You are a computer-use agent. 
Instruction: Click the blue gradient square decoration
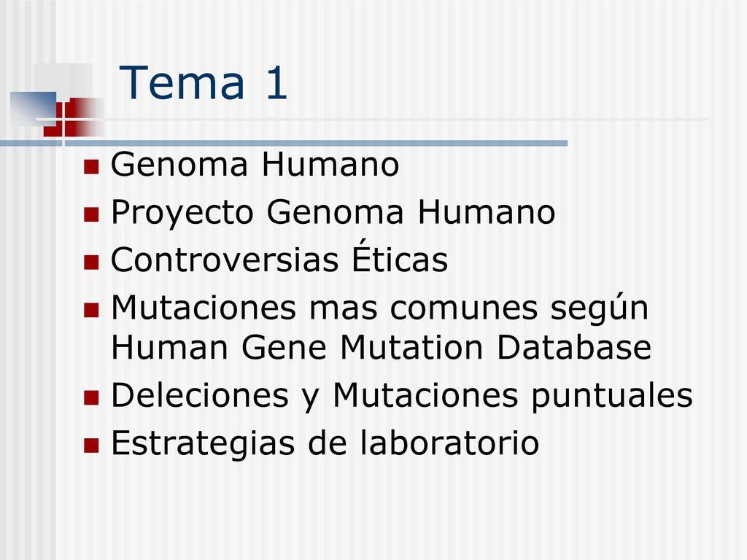33,109
